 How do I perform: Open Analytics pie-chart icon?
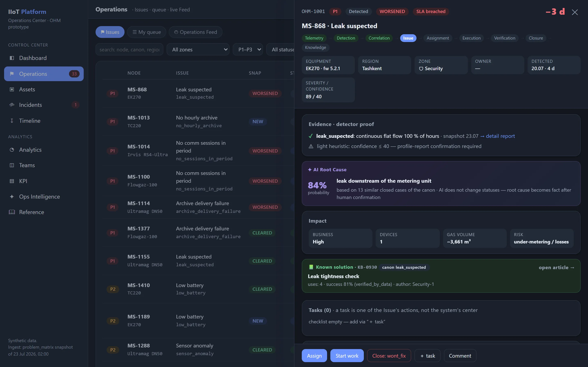tap(12, 150)
